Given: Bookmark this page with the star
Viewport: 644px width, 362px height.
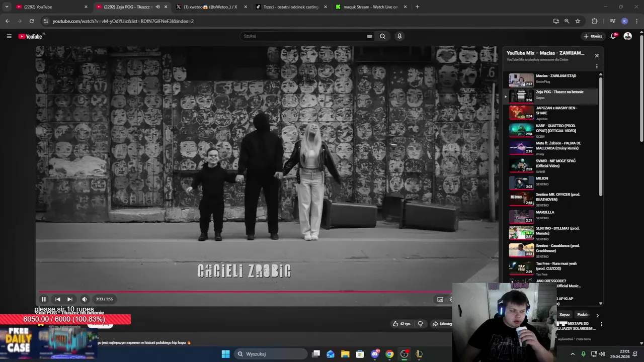Looking at the screenshot, I should point(578,21).
